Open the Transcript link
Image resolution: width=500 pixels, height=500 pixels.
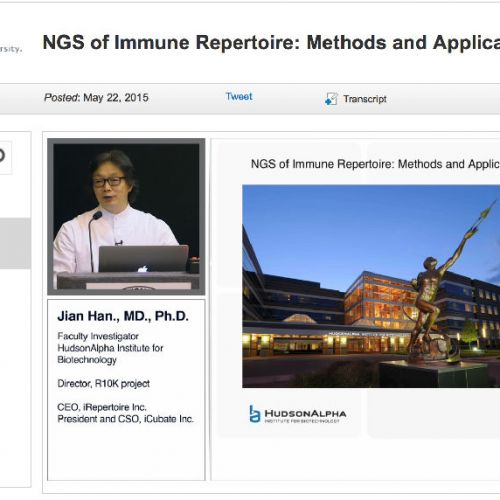[x=365, y=99]
